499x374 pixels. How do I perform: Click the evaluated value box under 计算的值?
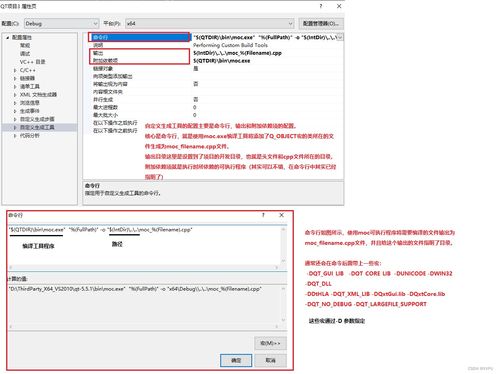pos(144,305)
